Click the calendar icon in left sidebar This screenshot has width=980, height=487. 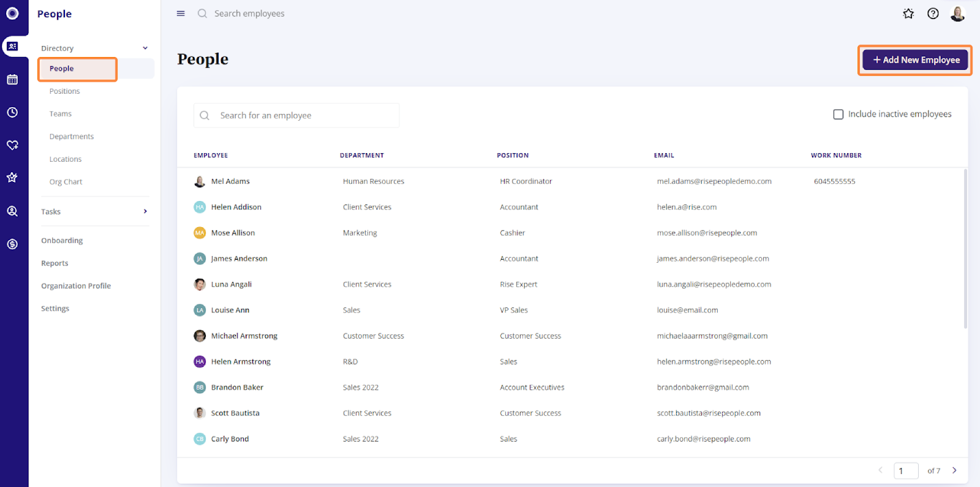(x=12, y=80)
